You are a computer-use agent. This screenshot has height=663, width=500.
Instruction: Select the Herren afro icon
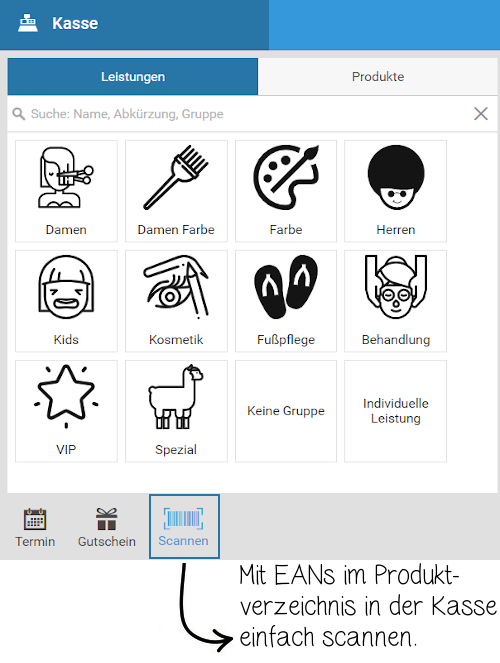[x=396, y=178]
